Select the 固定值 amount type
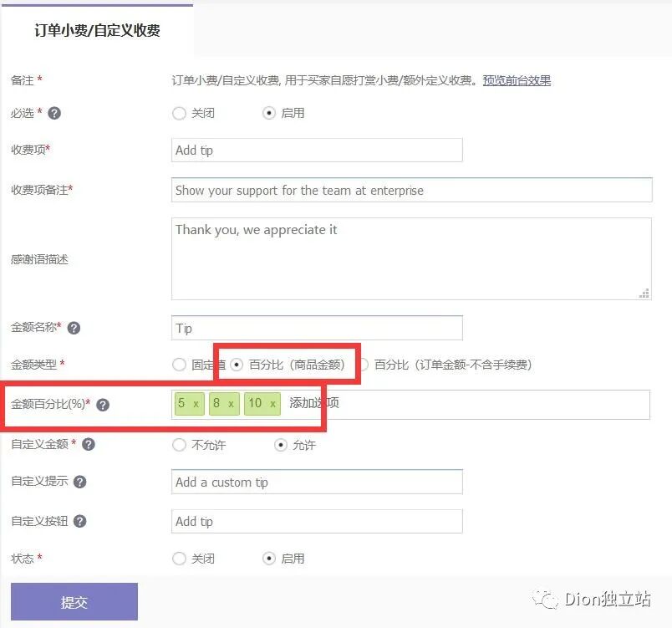This screenshot has height=628, width=672. pyautogui.click(x=180, y=365)
